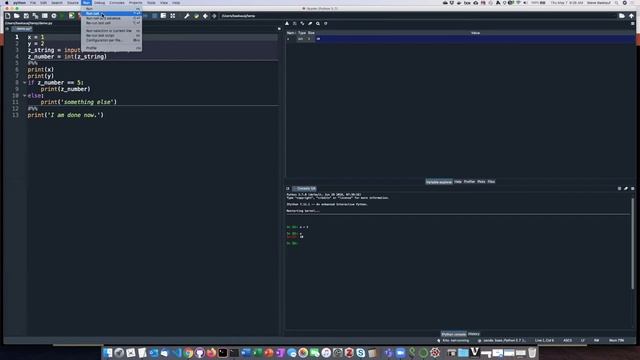Open editor Browse tabs dropdown button
Image resolution: width=640 pixels, height=360 pixels.
coord(7,29)
